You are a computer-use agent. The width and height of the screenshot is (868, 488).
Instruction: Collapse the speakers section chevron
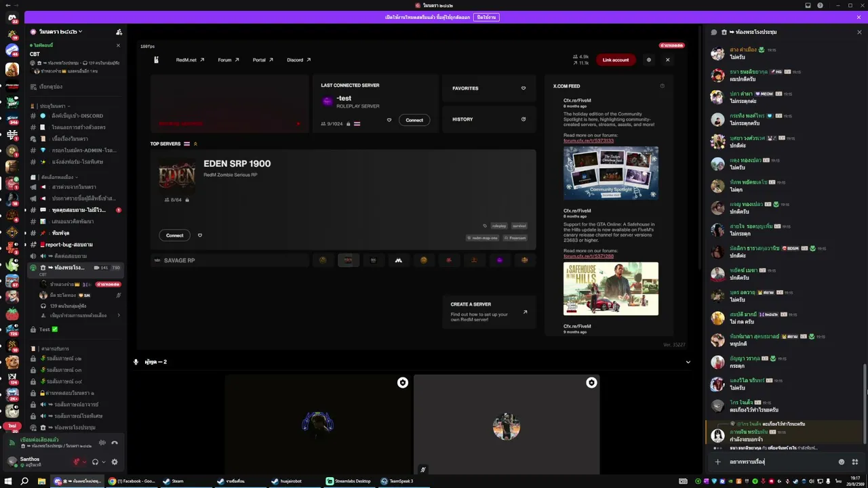click(x=688, y=362)
